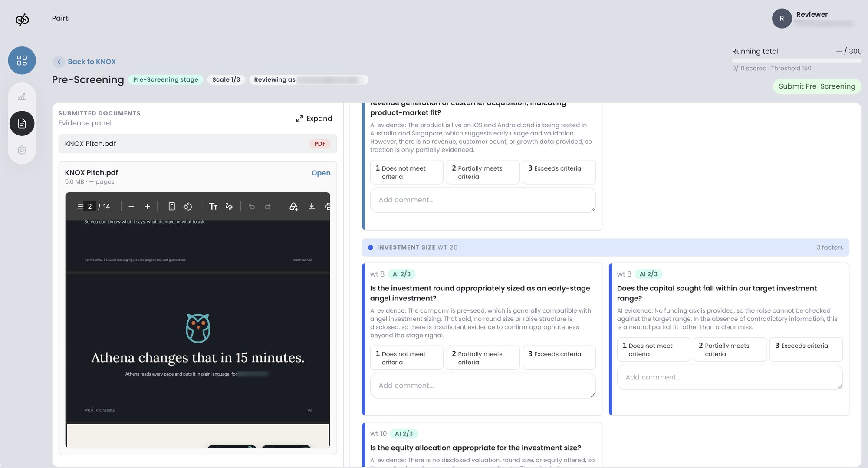This screenshot has height=468, width=868.
Task: Open the dashboard grid icon in sidebar
Action: (22, 60)
